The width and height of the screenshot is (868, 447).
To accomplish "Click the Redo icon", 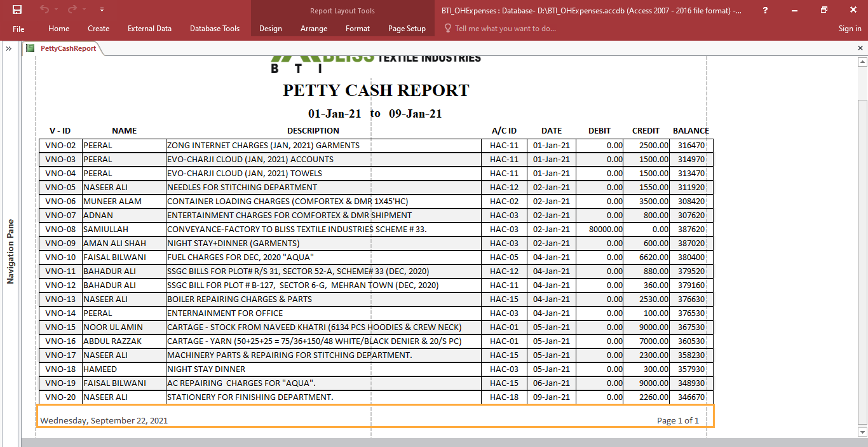I will coord(72,10).
